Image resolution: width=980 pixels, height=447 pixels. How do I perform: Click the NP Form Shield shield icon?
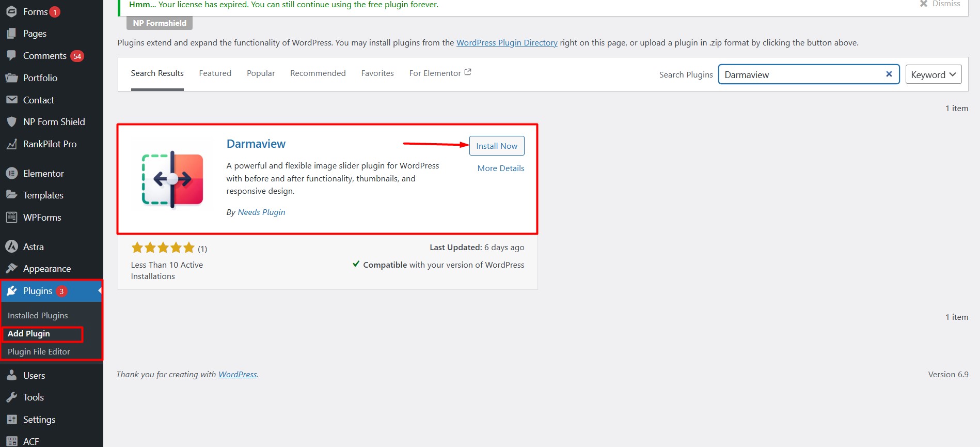point(11,122)
